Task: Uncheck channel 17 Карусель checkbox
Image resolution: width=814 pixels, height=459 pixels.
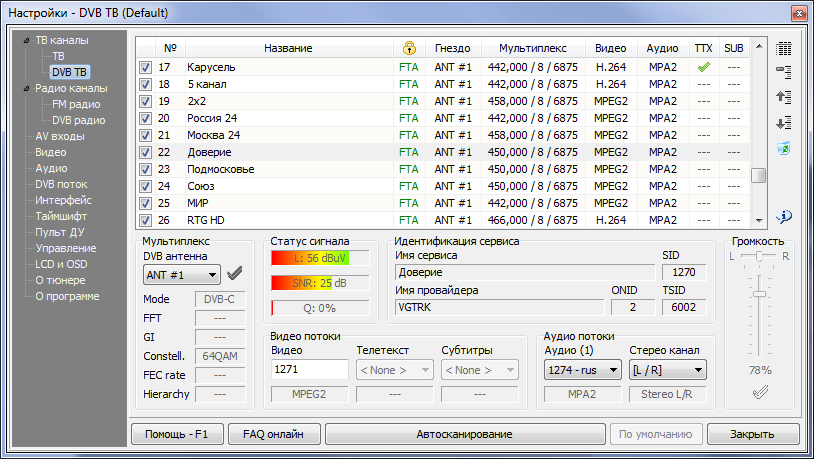Action: (145, 67)
